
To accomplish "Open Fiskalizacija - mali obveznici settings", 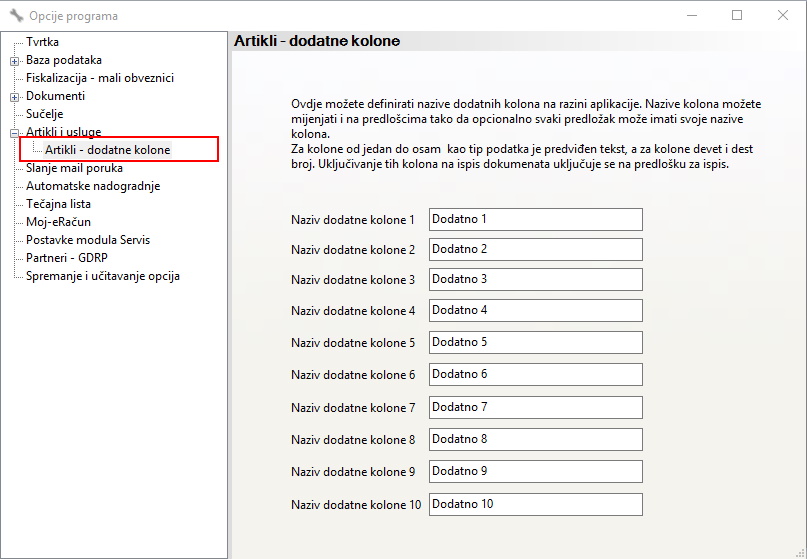I will coord(100,78).
